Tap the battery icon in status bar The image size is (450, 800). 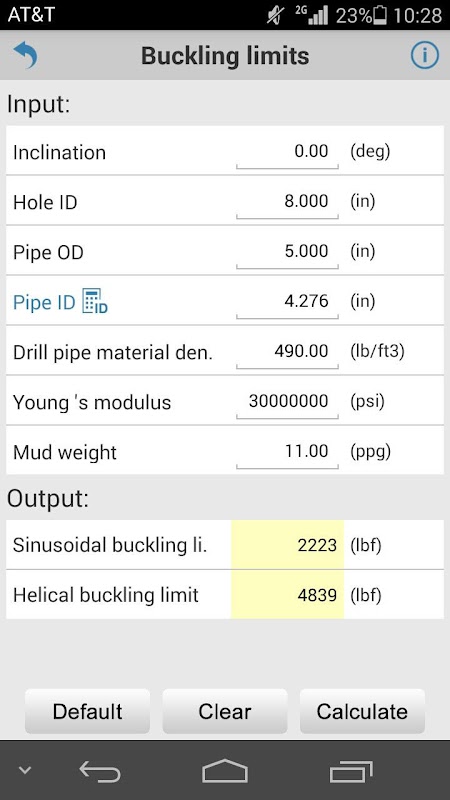pos(381,15)
